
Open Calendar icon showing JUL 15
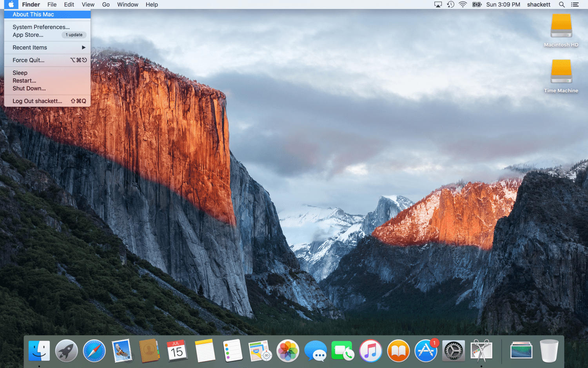coord(177,351)
